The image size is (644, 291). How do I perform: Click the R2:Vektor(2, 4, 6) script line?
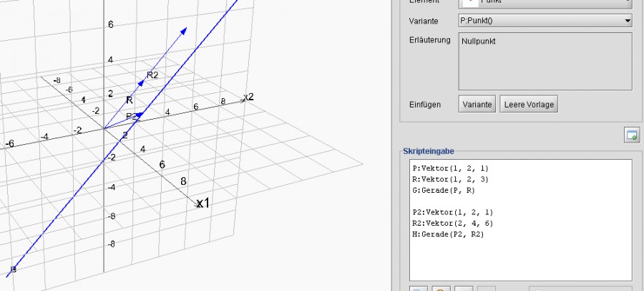pos(452,224)
